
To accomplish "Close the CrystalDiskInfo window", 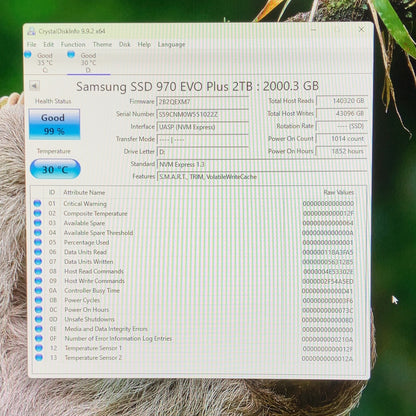I will coord(361,30).
